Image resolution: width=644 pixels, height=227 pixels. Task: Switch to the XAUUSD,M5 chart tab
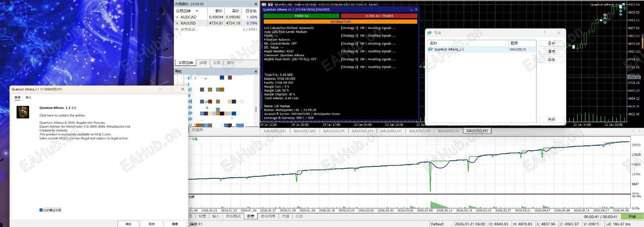point(304,131)
